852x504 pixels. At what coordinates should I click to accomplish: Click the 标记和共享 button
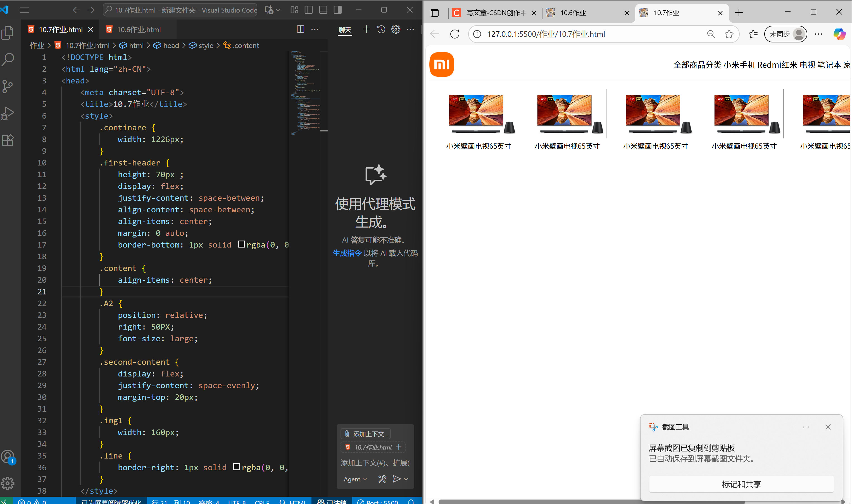741,484
